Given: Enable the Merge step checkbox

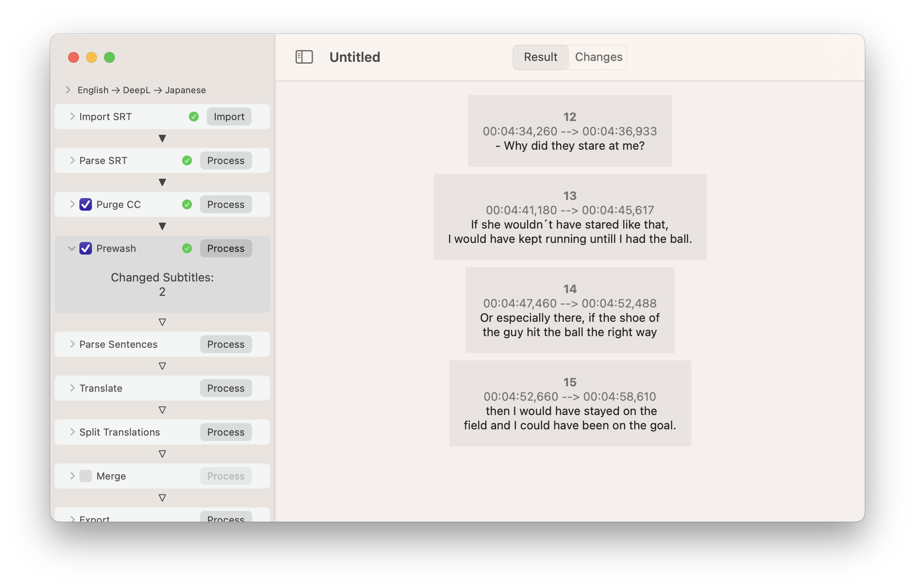Looking at the screenshot, I should click(x=86, y=476).
